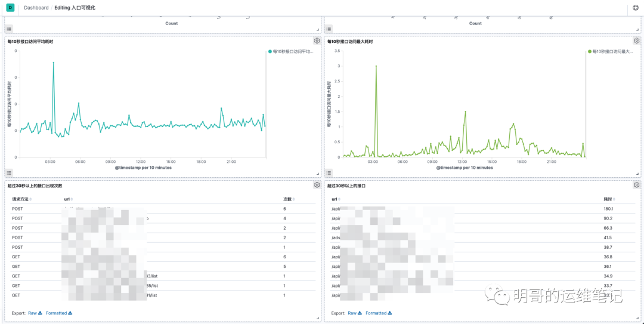Click the 每10秒接口访问最大耗时 panel title

350,42
